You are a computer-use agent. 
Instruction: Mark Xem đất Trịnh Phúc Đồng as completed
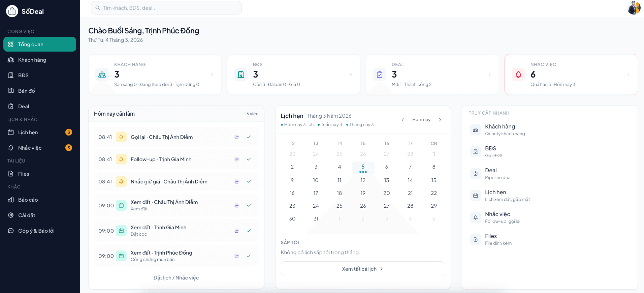pos(249,256)
